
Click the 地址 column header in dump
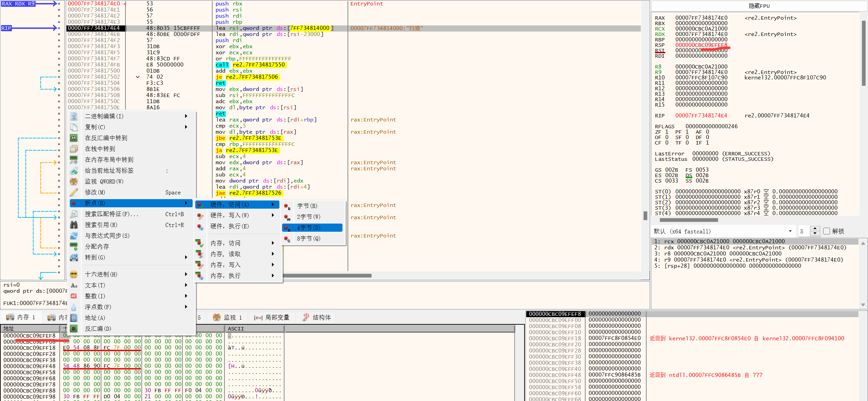tap(31, 328)
